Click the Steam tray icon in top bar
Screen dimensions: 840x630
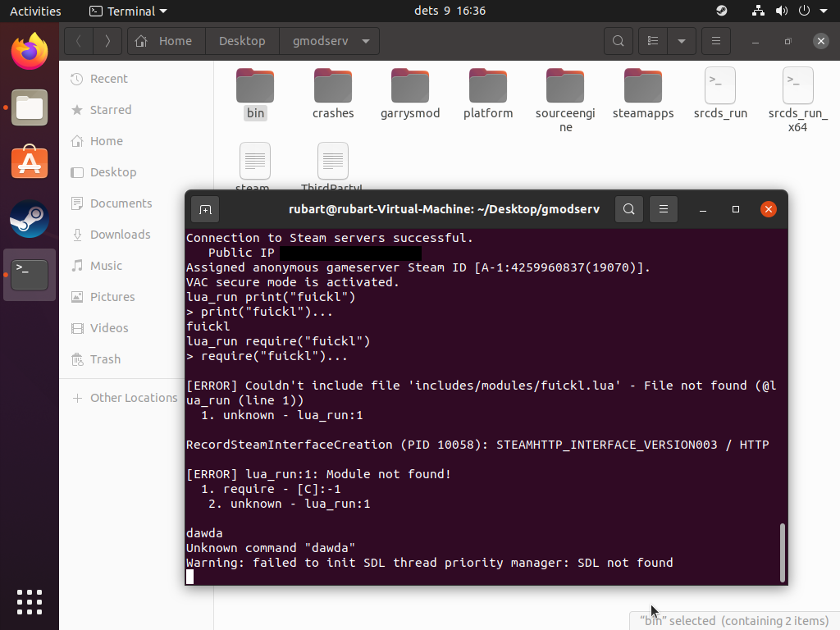(722, 11)
